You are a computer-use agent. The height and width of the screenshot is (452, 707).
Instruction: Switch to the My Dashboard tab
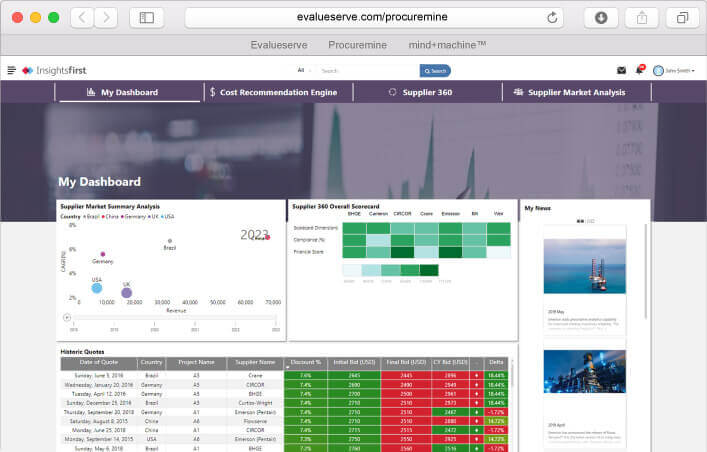[x=129, y=92]
